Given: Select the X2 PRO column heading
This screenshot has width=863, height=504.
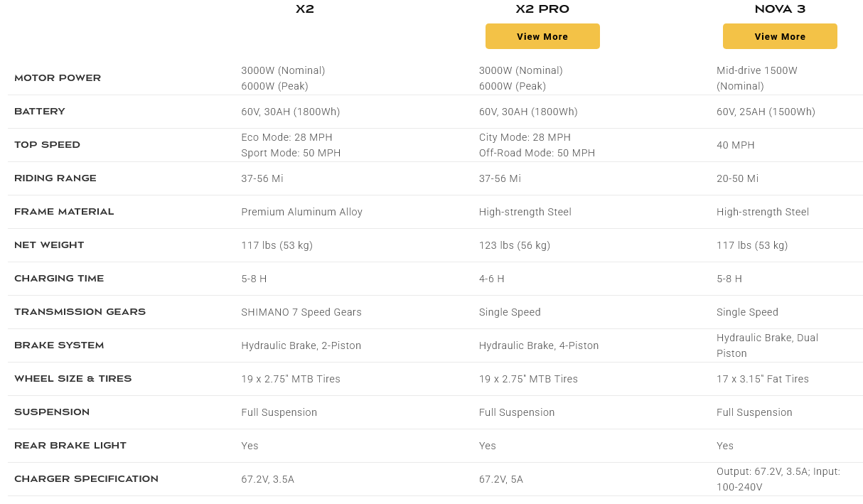Looking at the screenshot, I should (542, 9).
